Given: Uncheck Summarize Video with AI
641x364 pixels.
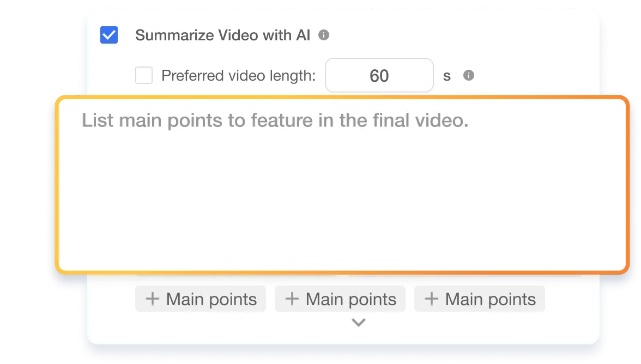Looking at the screenshot, I should coord(108,34).
